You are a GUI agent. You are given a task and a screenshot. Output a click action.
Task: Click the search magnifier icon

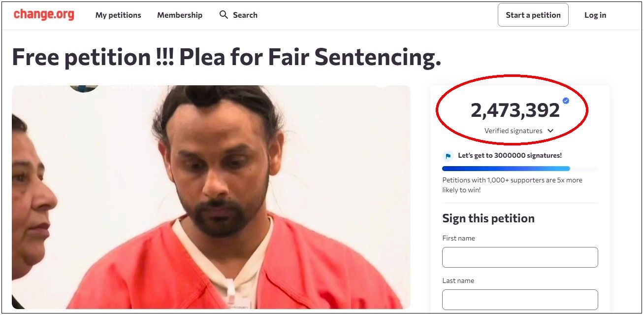224,15
